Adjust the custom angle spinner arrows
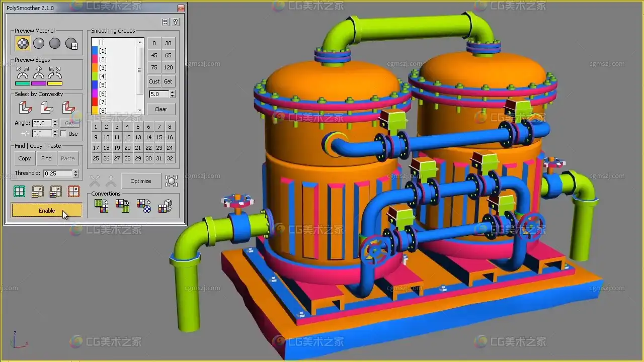Viewport: 644px width, 362px height. [x=173, y=94]
